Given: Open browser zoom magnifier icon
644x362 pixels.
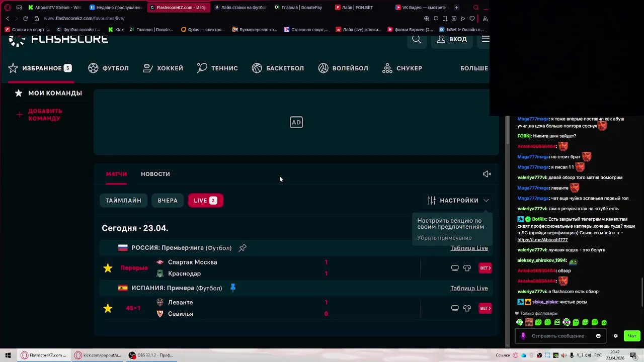Looking at the screenshot, I should 427,19.
